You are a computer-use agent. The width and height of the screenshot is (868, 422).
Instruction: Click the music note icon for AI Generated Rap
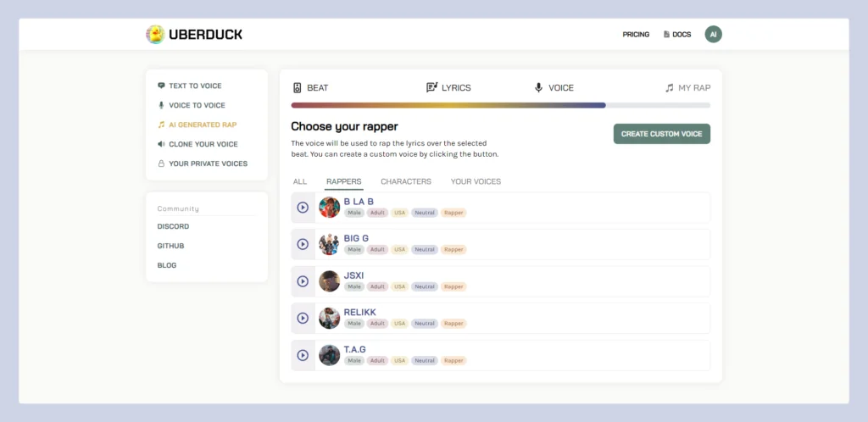[161, 125]
